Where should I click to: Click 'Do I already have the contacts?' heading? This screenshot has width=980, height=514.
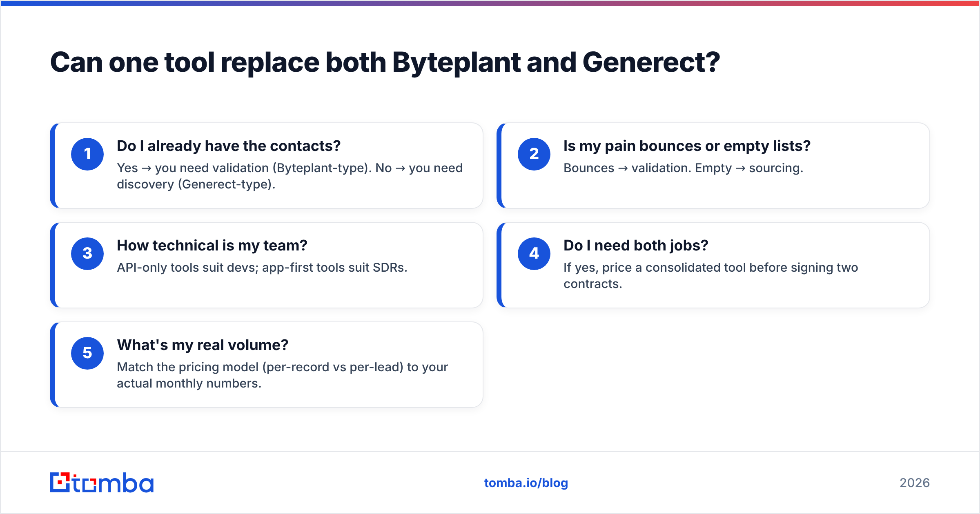[x=229, y=146]
